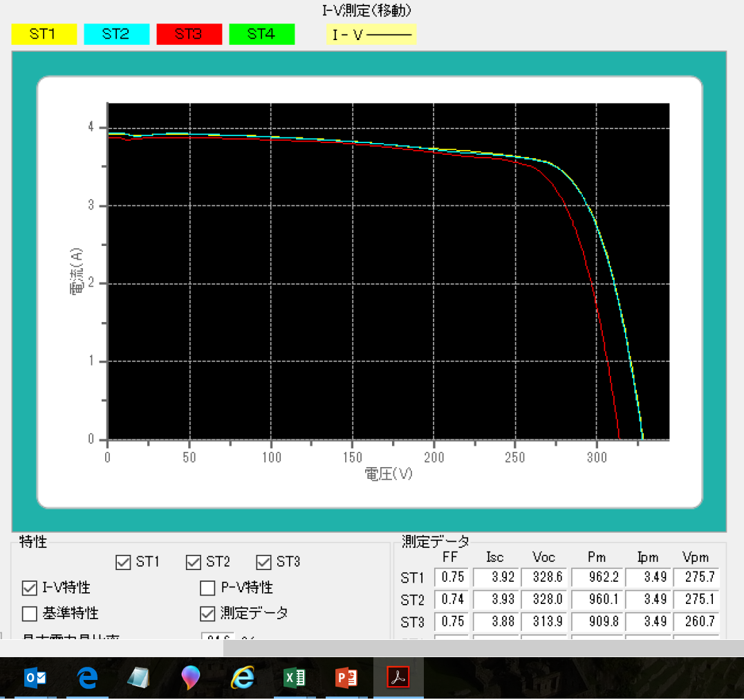Click the red ST3 legend swatch
This screenshot has height=700, width=744.
pos(189,35)
